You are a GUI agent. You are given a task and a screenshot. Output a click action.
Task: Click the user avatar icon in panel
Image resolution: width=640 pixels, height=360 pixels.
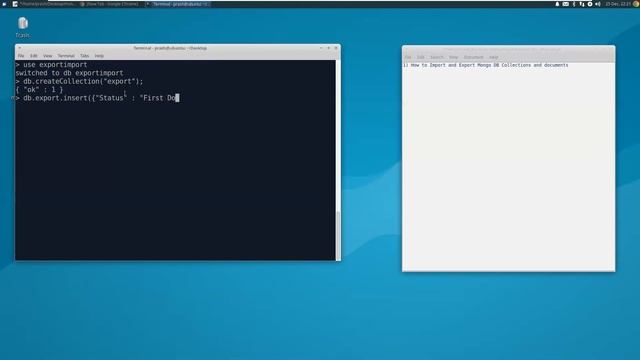[x=636, y=4]
